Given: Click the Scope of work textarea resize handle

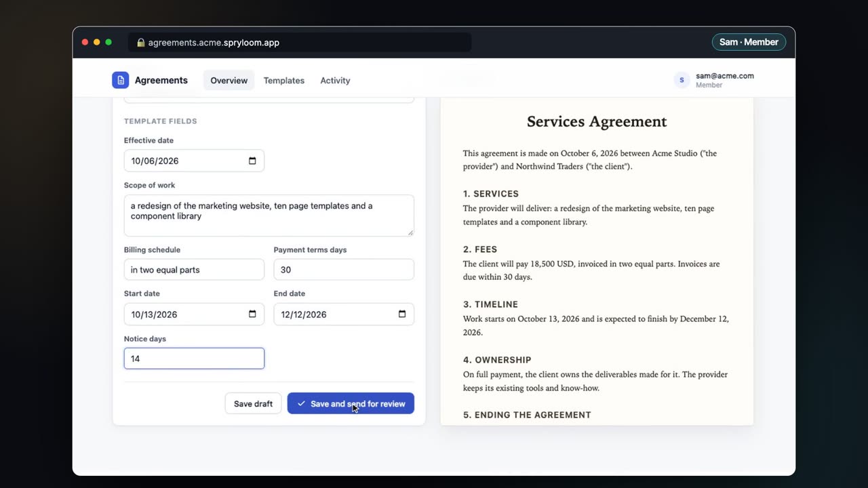Looking at the screenshot, I should click(410, 232).
